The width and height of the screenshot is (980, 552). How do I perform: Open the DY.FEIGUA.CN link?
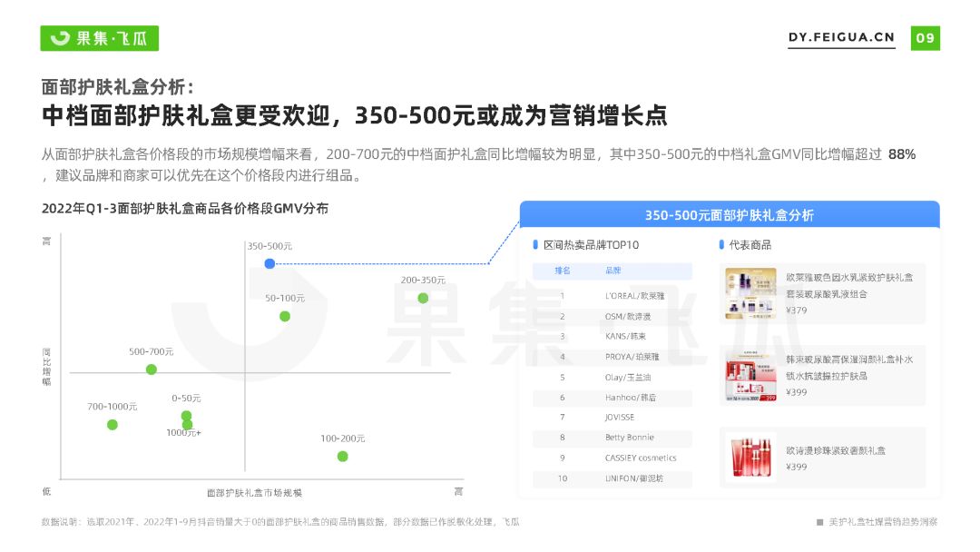841,37
